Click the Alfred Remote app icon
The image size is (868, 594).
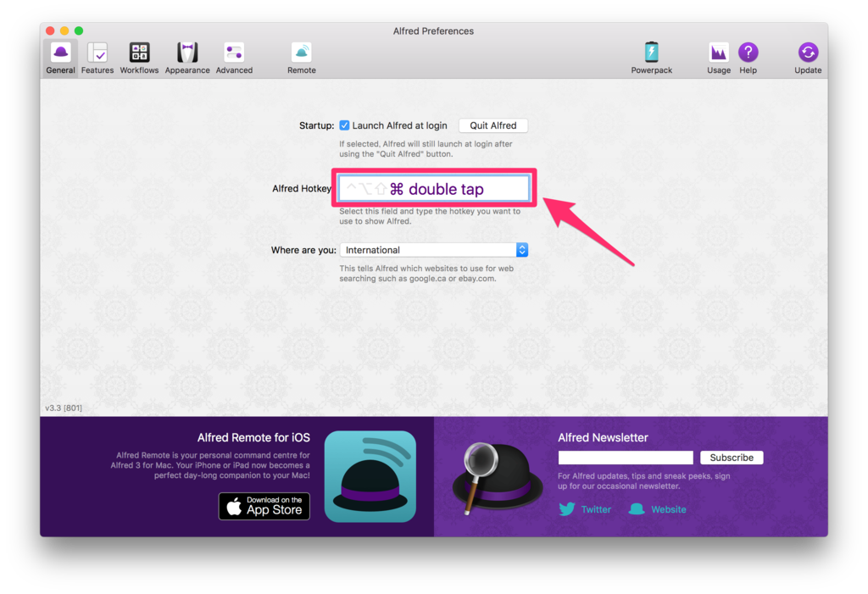tap(370, 476)
